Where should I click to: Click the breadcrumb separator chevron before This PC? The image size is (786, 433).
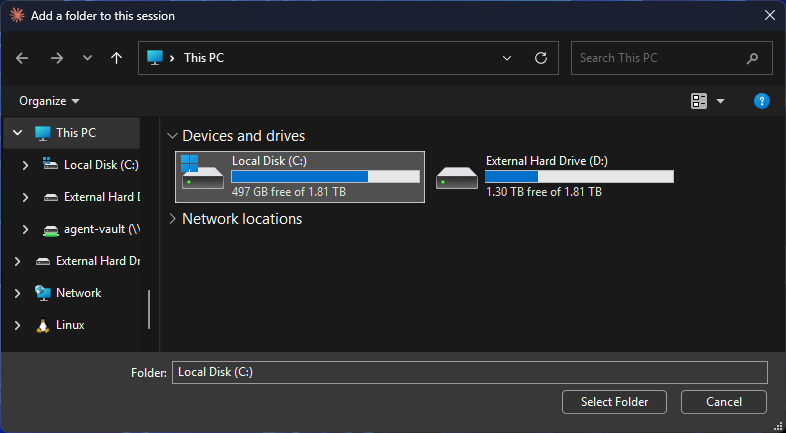tap(172, 58)
